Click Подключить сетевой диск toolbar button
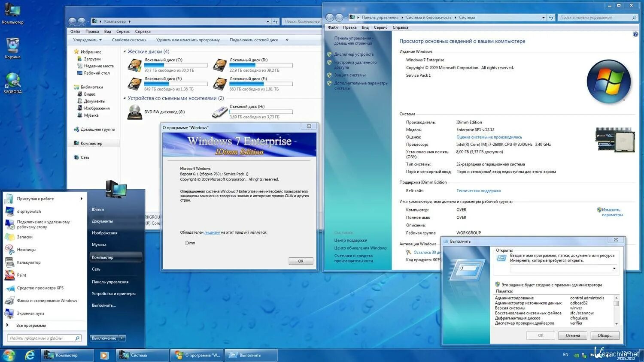The image size is (644, 362). [254, 40]
